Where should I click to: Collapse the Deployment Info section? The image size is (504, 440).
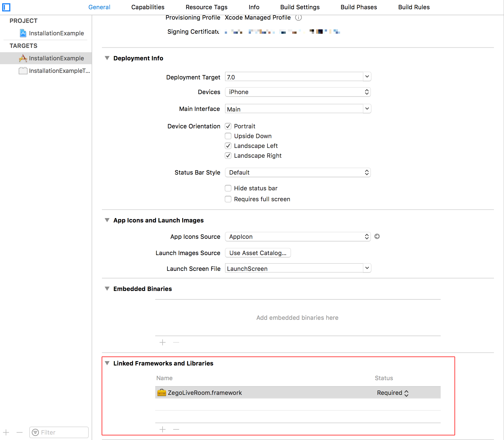(x=107, y=58)
